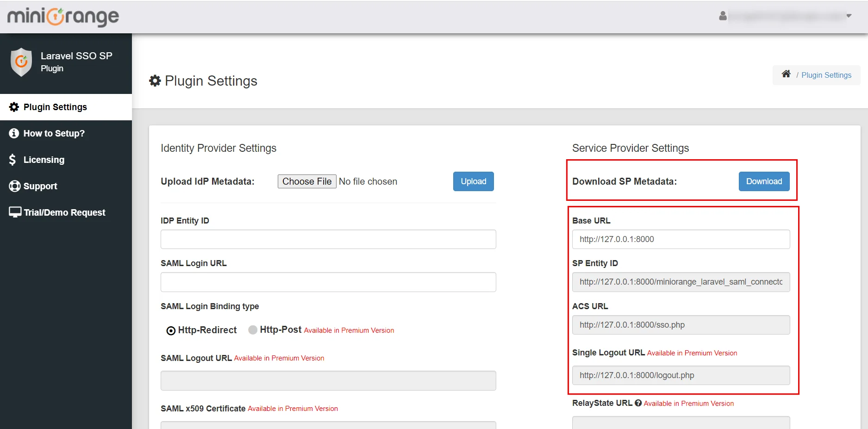The height and width of the screenshot is (429, 868).
Task: Focus the IDP Entity ID field
Action: pyautogui.click(x=328, y=239)
